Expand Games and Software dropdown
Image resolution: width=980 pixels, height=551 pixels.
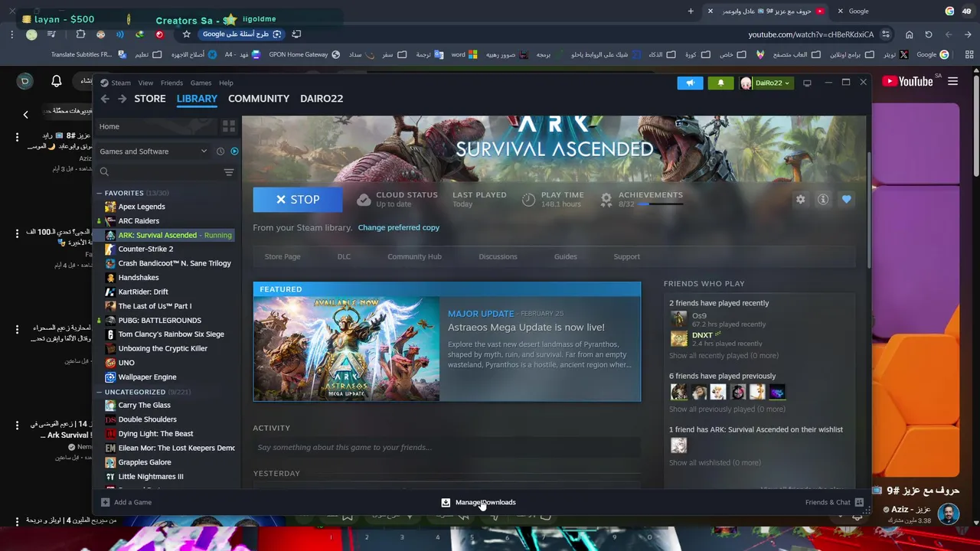(x=153, y=152)
